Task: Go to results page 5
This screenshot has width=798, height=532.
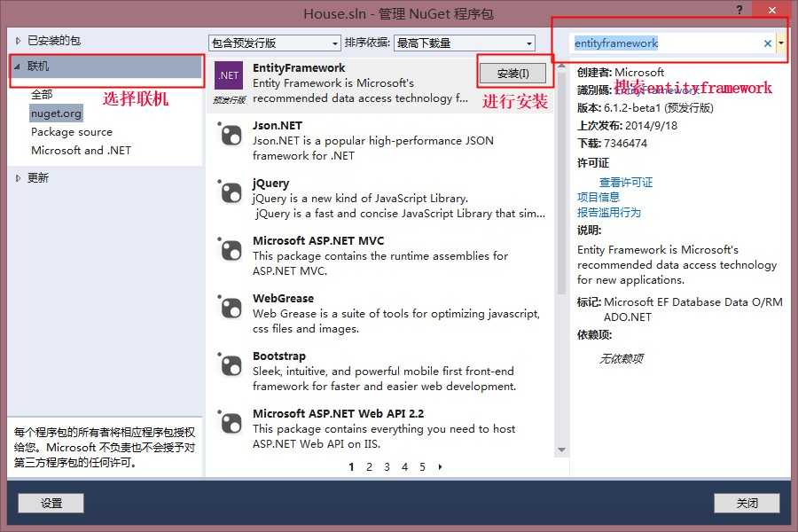Action: click(422, 467)
